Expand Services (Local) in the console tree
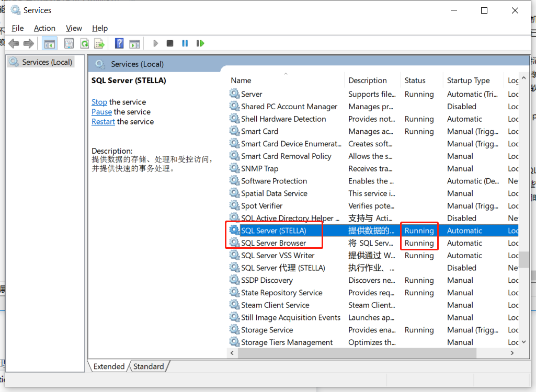Viewport: 536px width, 392px height. point(45,62)
